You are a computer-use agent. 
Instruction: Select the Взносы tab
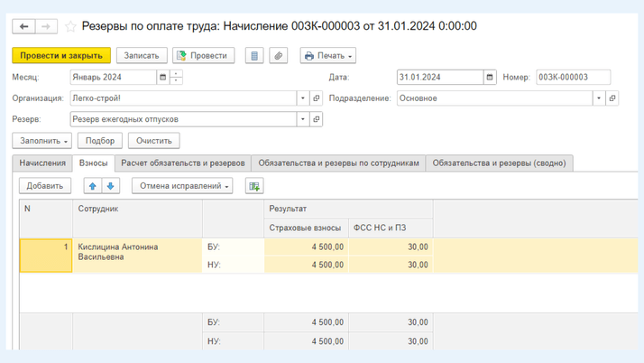(93, 163)
